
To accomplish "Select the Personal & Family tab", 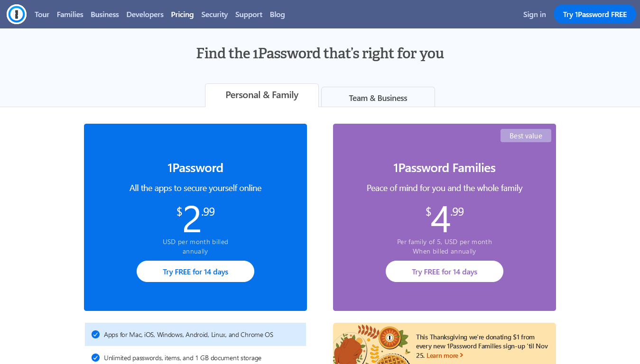I will click(x=261, y=95).
